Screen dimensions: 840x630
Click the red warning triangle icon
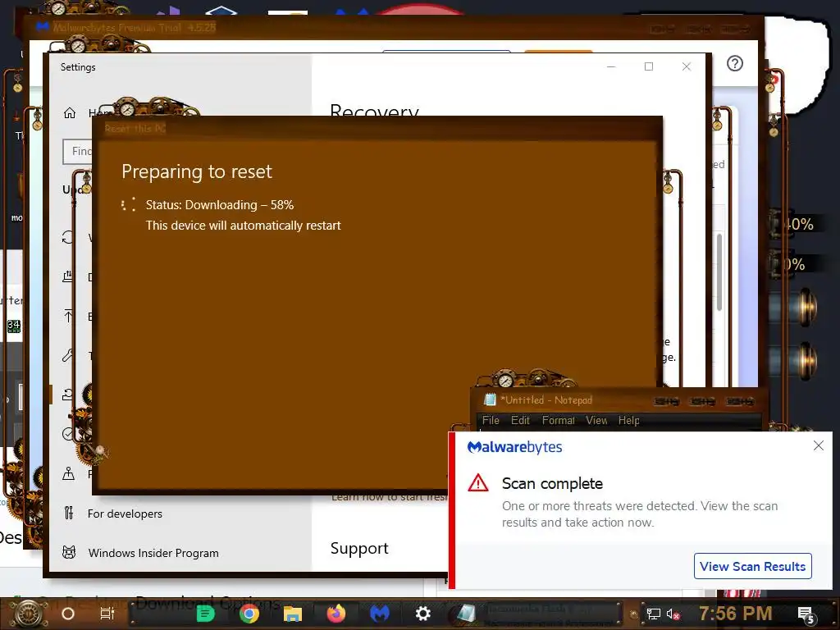coord(478,483)
